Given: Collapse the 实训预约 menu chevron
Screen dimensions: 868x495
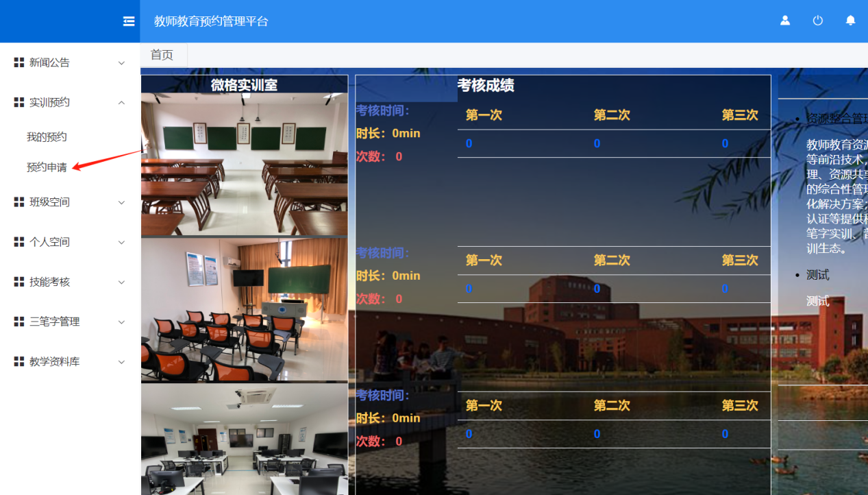Looking at the screenshot, I should click(121, 103).
